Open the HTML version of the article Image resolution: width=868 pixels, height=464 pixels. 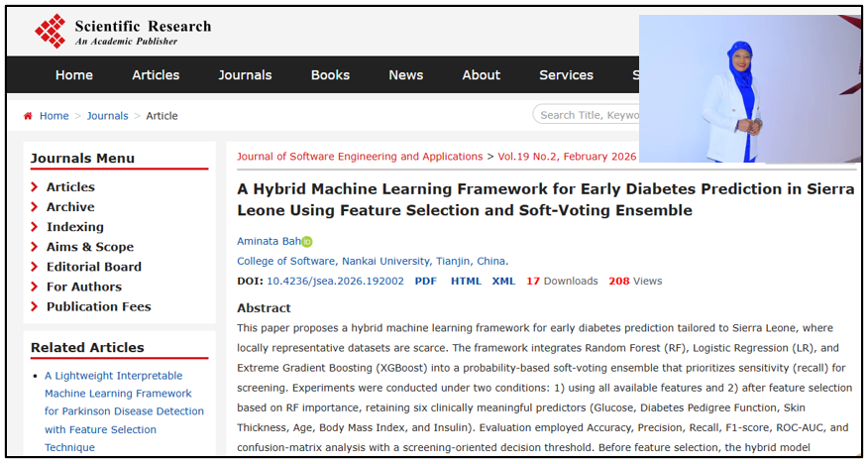click(x=466, y=282)
